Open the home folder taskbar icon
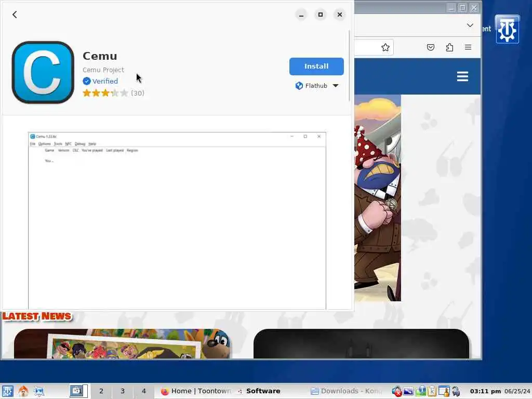Image resolution: width=532 pixels, height=399 pixels. tap(23, 391)
